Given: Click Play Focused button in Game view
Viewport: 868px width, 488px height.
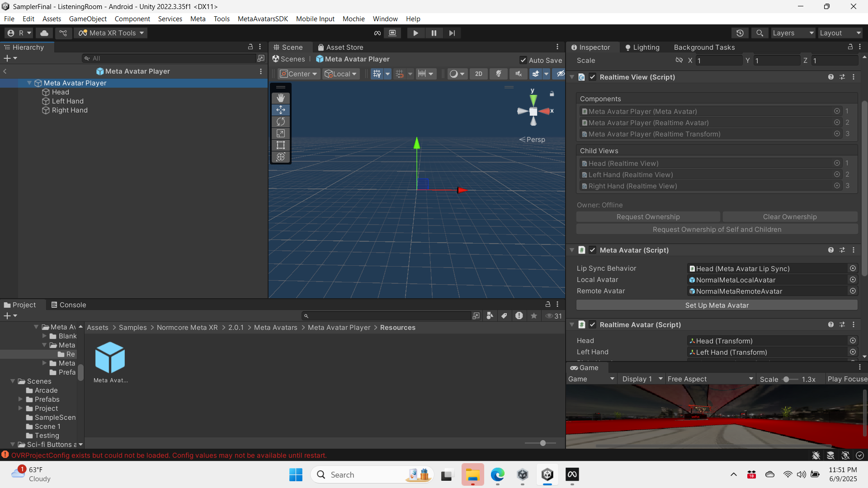Looking at the screenshot, I should (847, 379).
